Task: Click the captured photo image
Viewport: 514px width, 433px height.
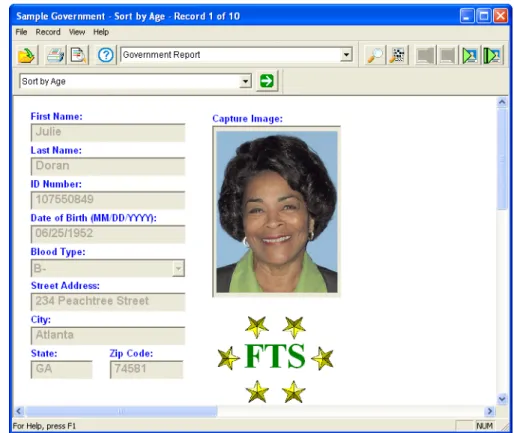Action: coord(277,212)
